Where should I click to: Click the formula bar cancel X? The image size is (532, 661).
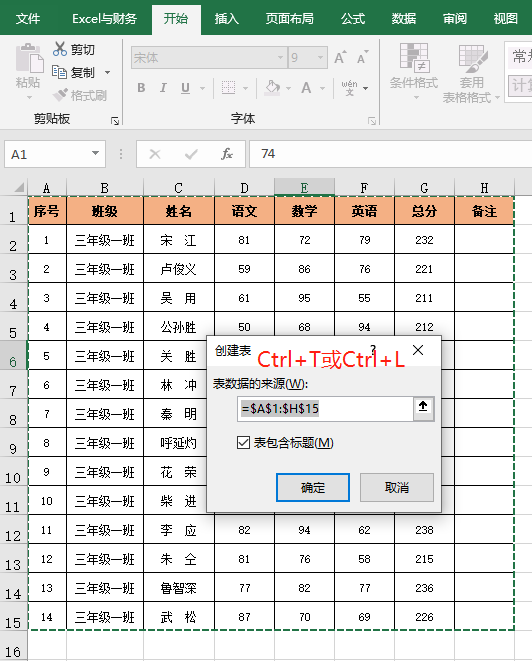coord(155,154)
